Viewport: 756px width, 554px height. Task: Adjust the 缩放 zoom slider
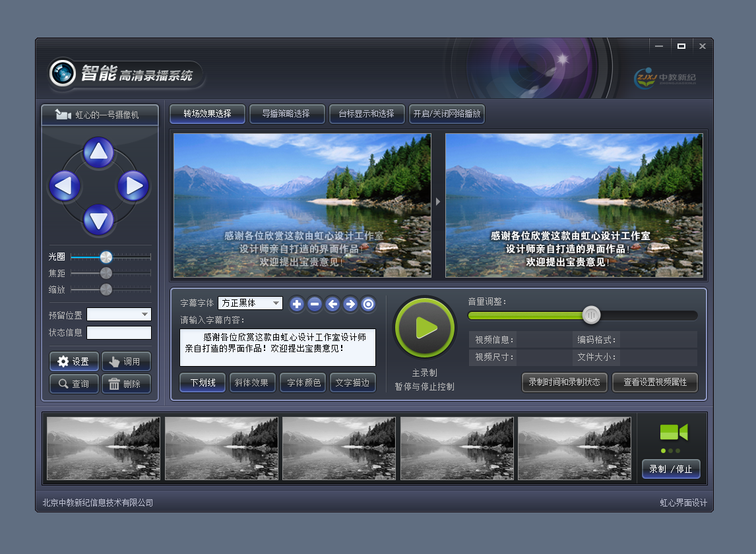[x=111, y=290]
